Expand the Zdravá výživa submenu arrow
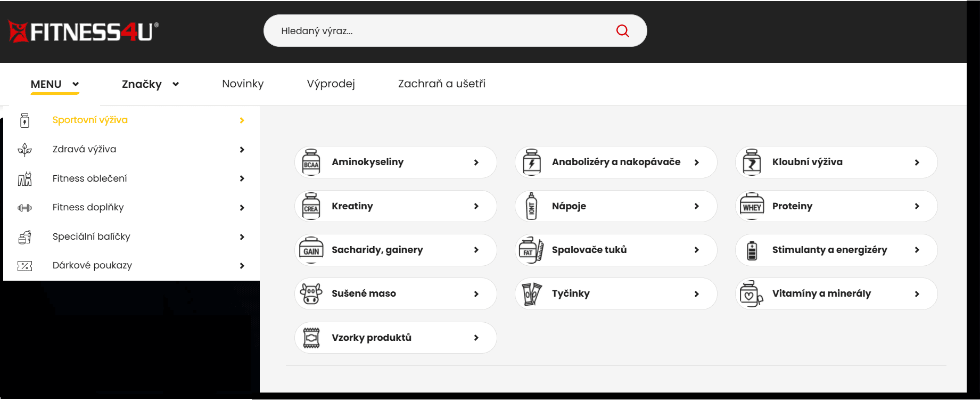Image resolution: width=980 pixels, height=400 pixels. tap(242, 150)
